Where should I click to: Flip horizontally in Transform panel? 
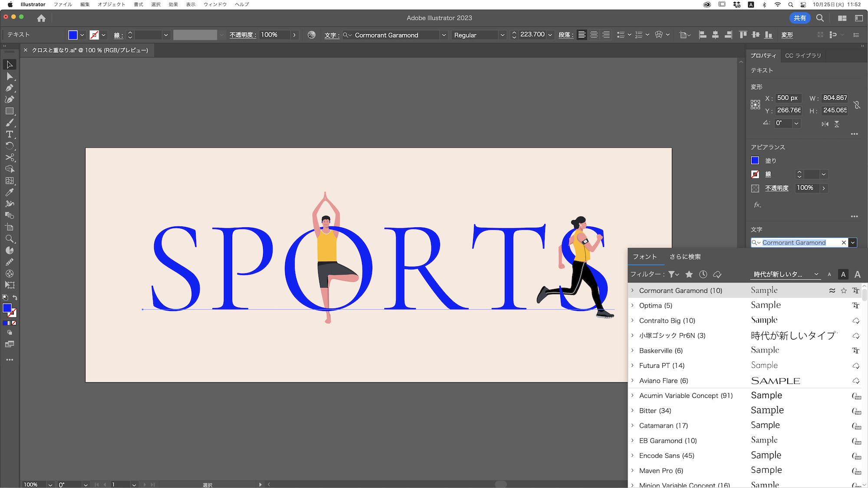pos(825,124)
